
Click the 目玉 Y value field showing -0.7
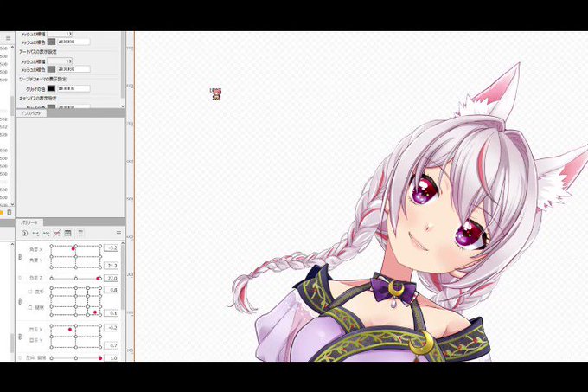[112, 345]
